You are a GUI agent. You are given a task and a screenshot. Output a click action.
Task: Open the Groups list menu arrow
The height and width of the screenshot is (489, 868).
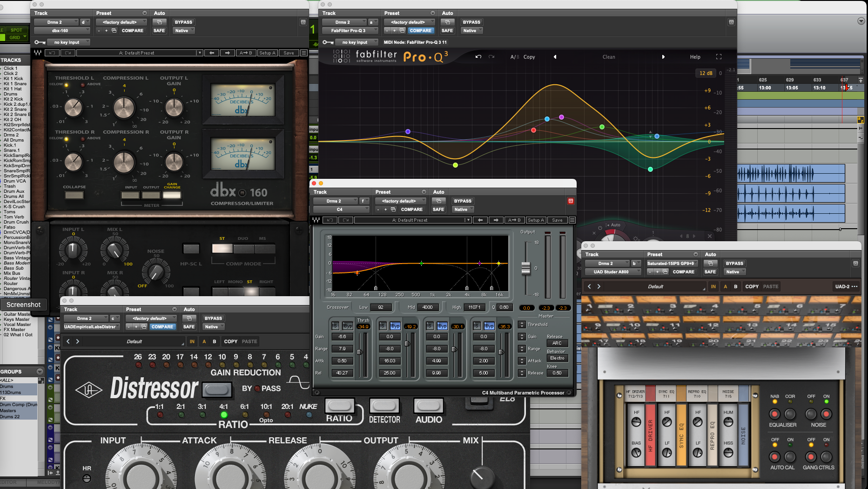tap(40, 372)
